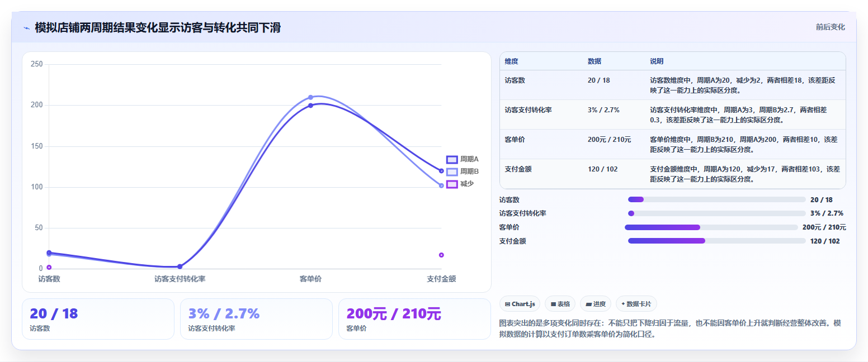868x362 pixels.
Task: Click the 减少 data point at 访客数
Action: click(49, 268)
